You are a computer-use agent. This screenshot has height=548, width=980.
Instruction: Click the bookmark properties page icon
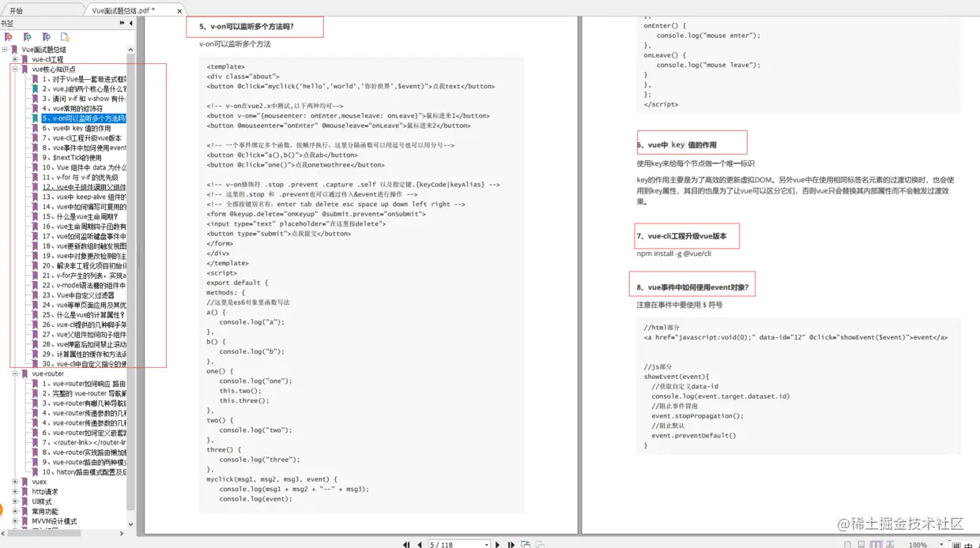(x=65, y=37)
